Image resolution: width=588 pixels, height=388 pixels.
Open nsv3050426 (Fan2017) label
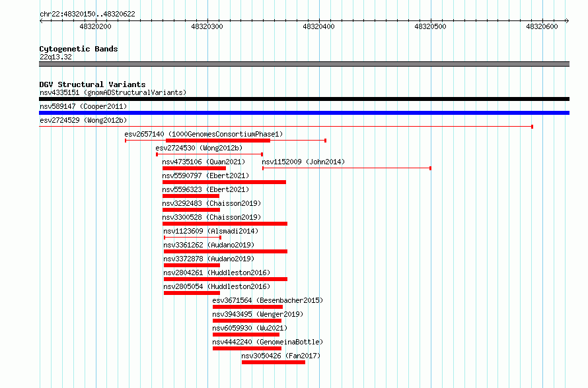(281, 356)
